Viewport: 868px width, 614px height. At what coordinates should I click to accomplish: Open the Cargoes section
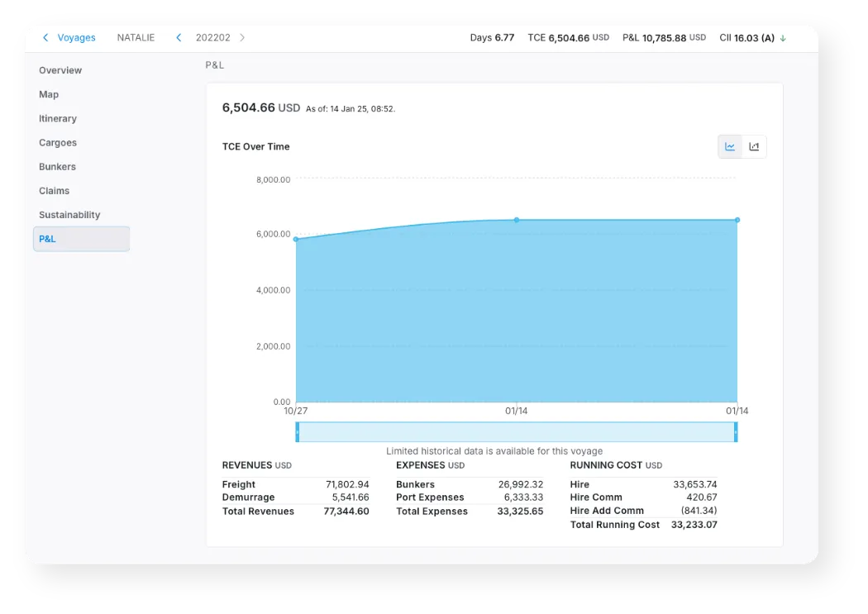click(57, 142)
